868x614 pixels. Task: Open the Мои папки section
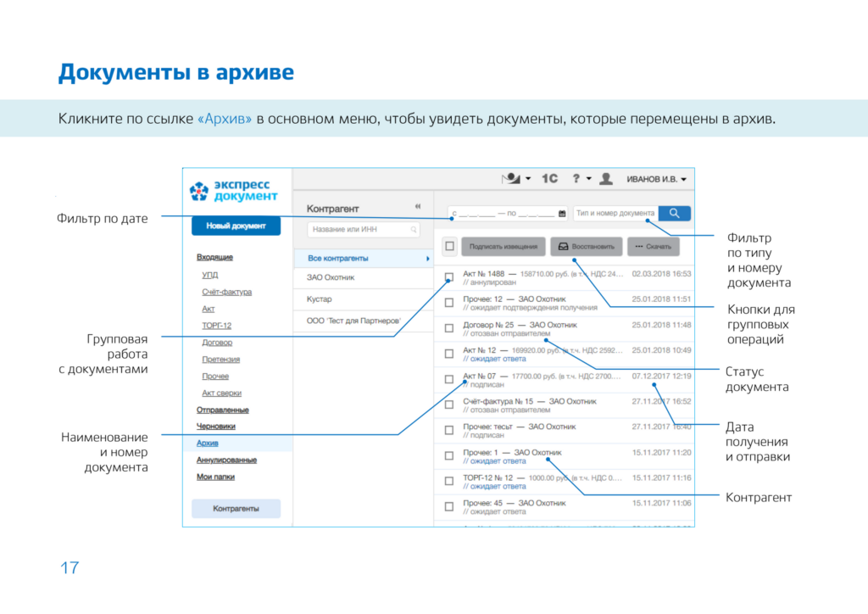click(215, 477)
